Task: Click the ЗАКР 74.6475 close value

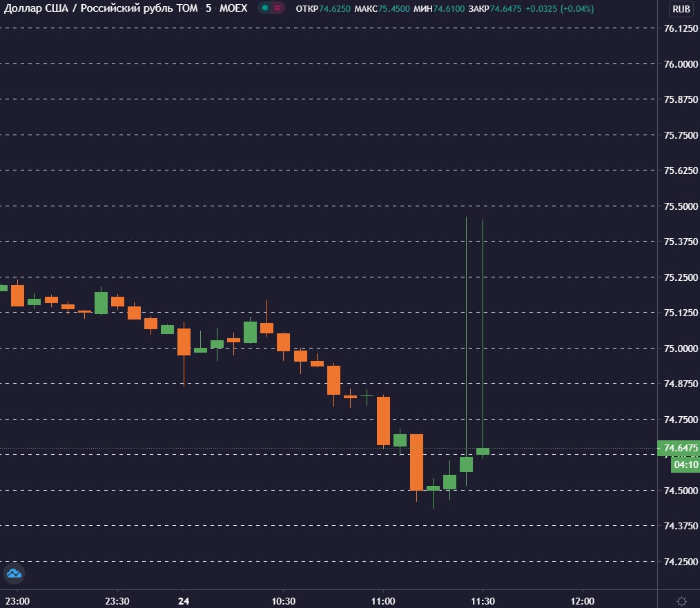Action: click(495, 9)
